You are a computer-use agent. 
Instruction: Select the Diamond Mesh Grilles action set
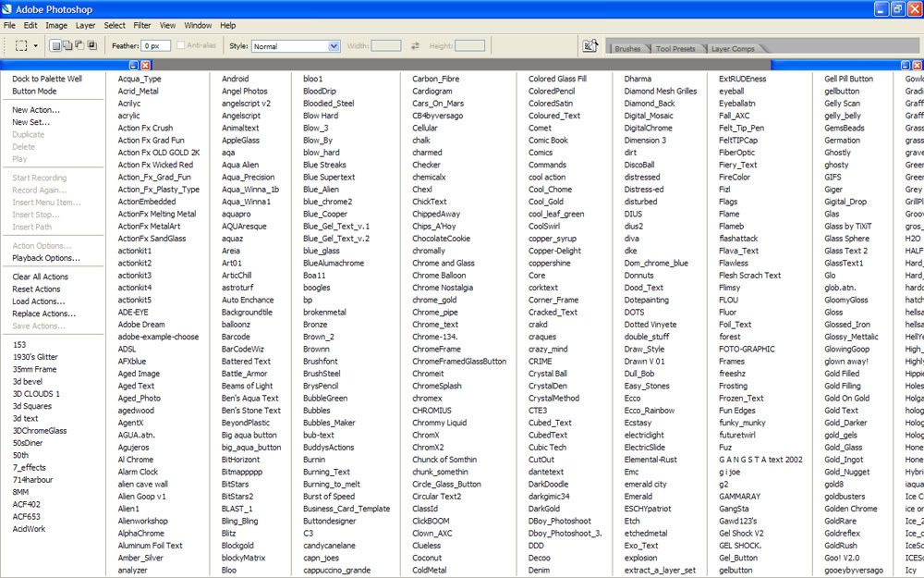click(661, 91)
